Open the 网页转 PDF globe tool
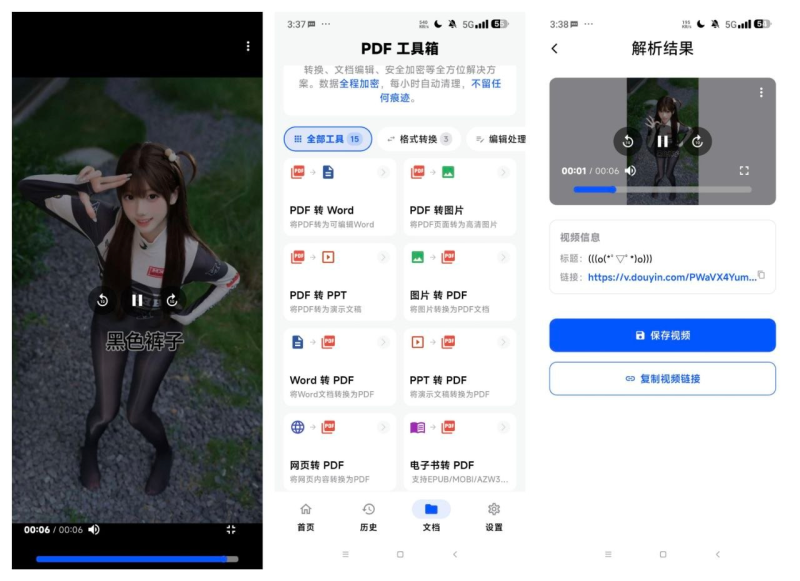800x581 pixels. click(339, 452)
